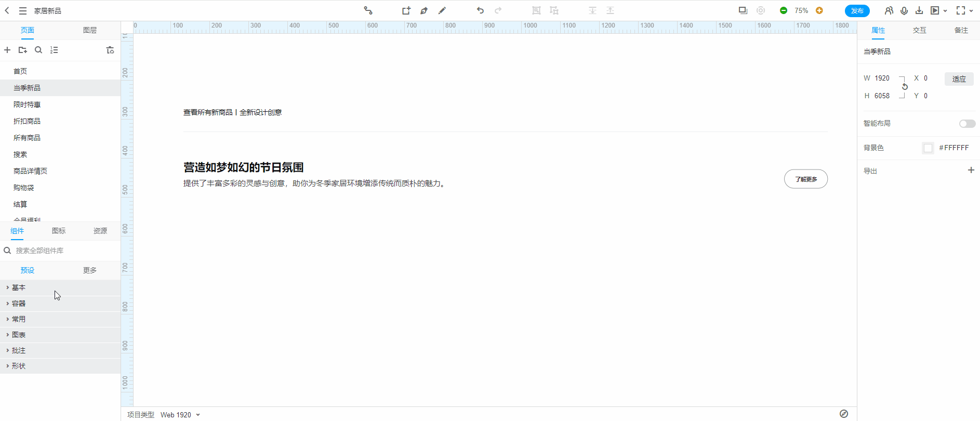
Task: Click the #FFFFFF hex color value
Action: 954,148
